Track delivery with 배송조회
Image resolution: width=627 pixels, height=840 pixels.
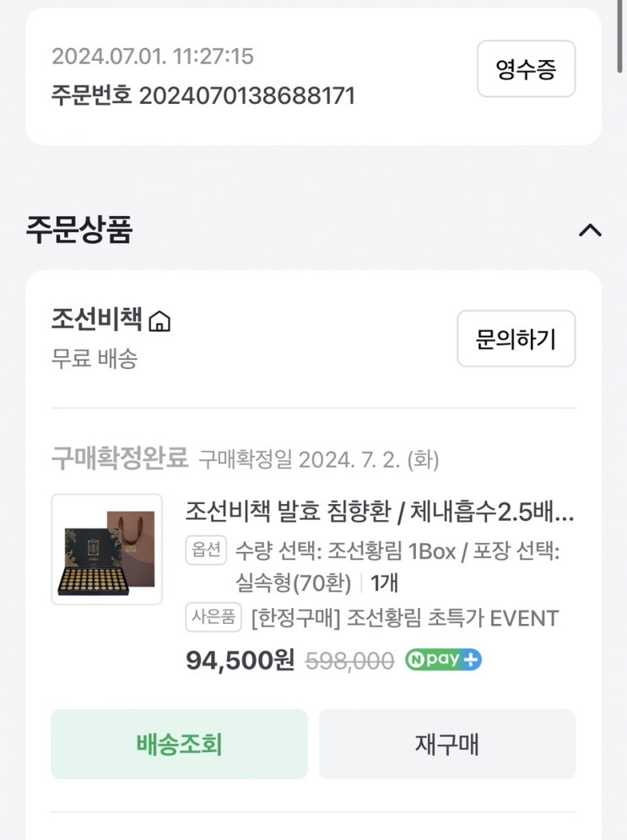point(179,744)
